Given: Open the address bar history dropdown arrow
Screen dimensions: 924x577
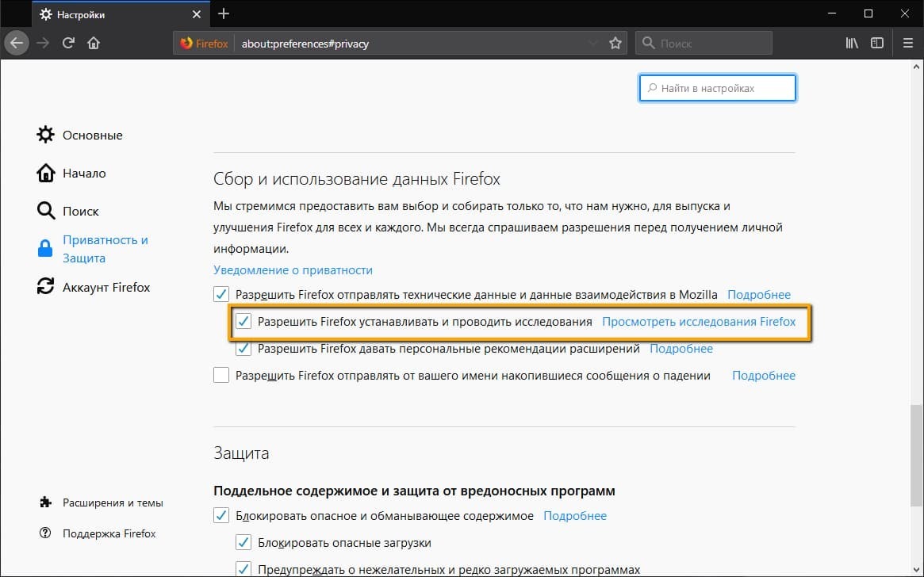Looking at the screenshot, I should point(593,43).
